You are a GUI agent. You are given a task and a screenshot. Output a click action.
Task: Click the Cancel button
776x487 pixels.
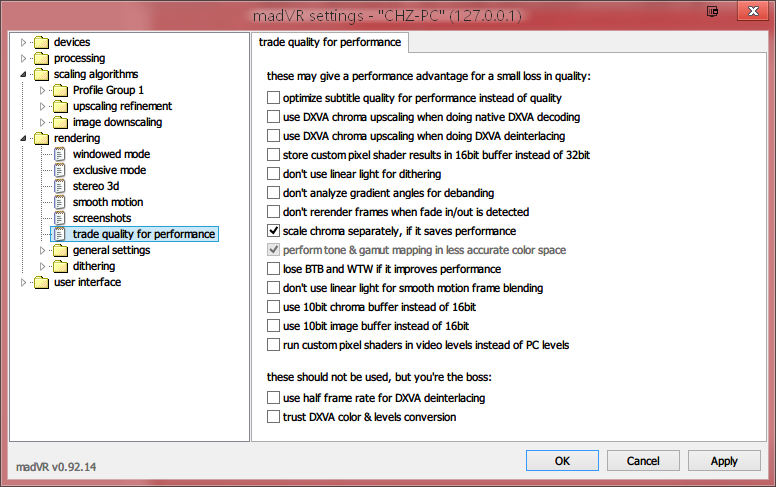pos(643,461)
